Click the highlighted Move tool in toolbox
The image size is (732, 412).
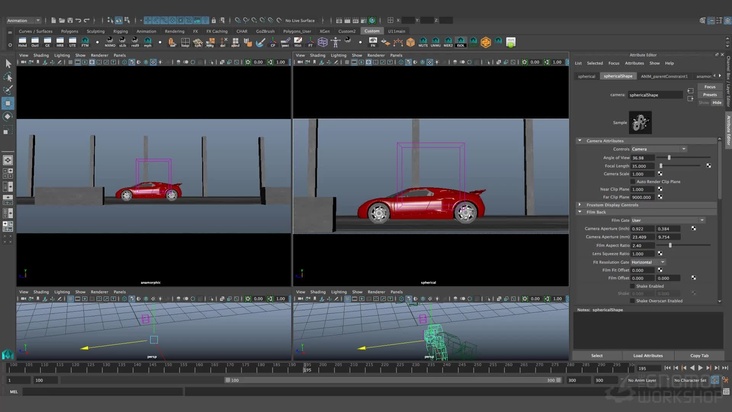(8, 103)
